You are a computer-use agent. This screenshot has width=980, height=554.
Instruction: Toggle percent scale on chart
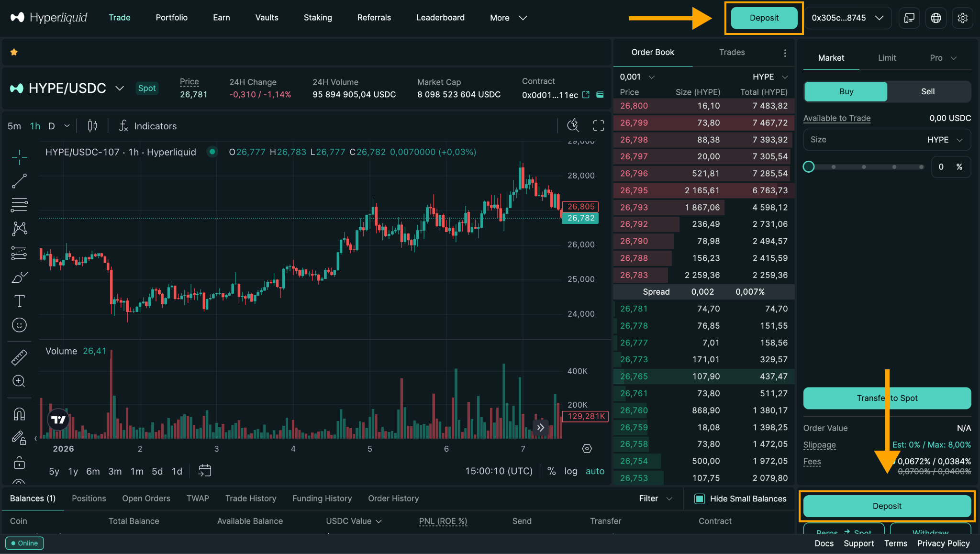[551, 471]
